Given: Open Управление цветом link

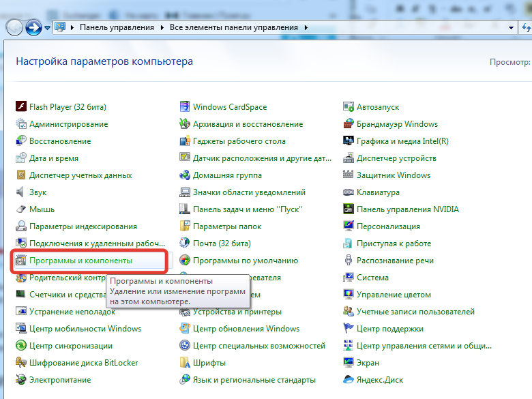Looking at the screenshot, I should click(x=394, y=295).
